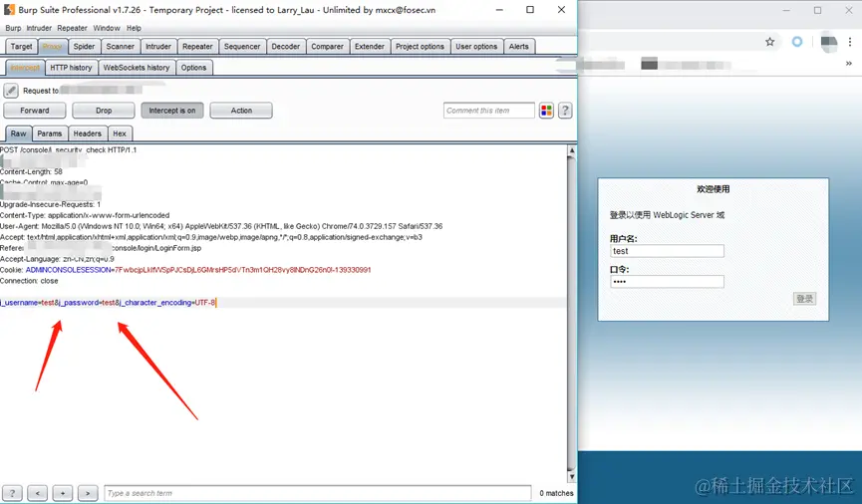Viewport: 862px width, 504px height.
Task: Open the Intruder menu in menu bar
Action: [39, 28]
